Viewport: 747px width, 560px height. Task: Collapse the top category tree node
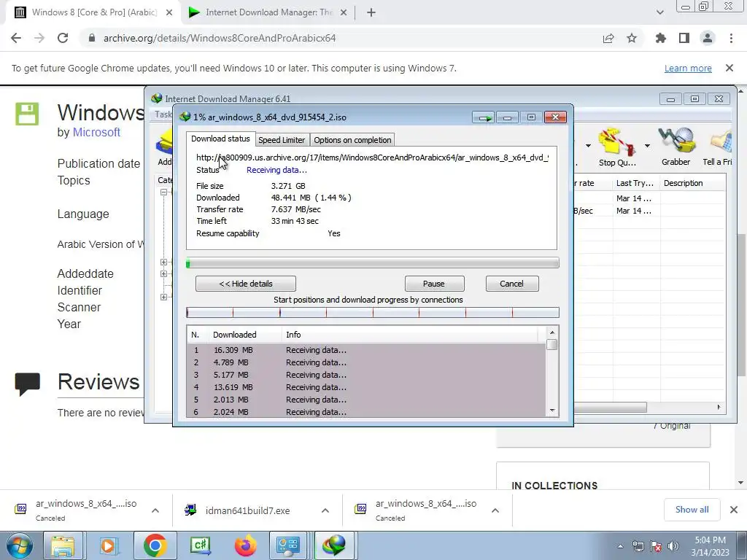163,192
